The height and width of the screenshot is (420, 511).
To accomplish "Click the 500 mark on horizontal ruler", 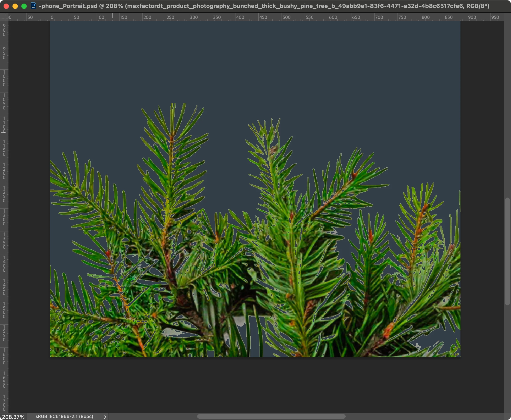I will [286, 17].
